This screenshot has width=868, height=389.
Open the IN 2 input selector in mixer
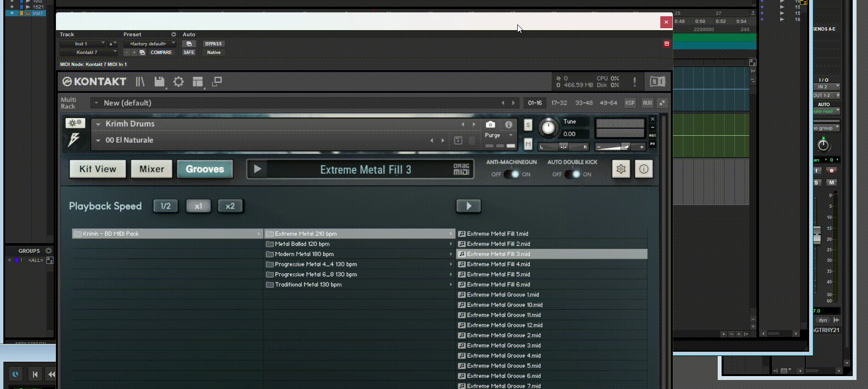click(826, 87)
